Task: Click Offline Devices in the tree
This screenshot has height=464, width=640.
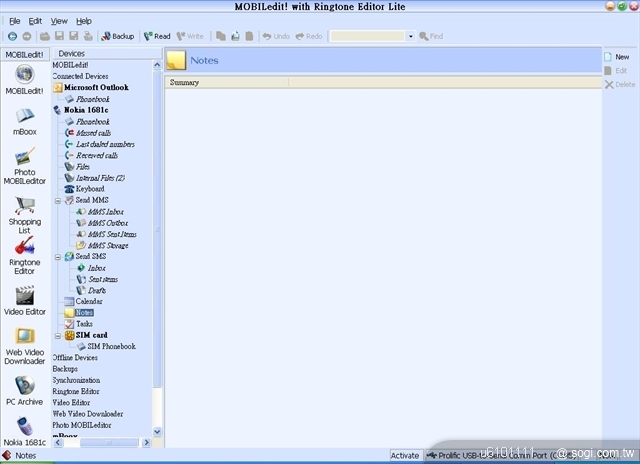Action: pyautogui.click(x=75, y=357)
